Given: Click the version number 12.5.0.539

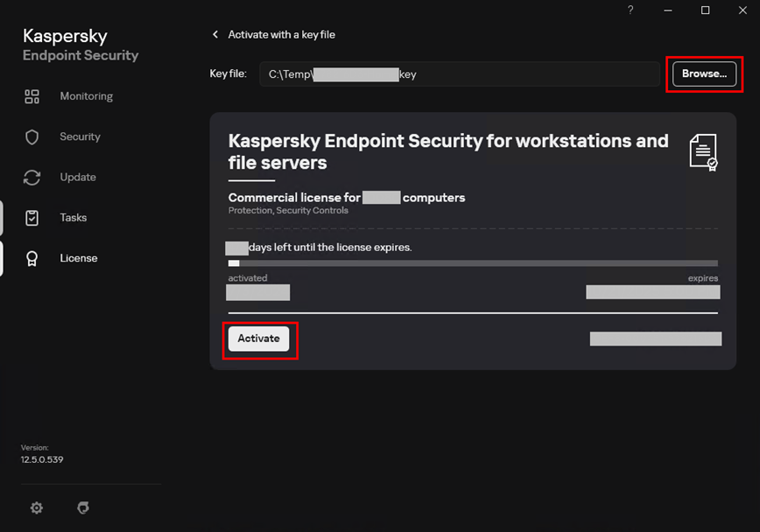Looking at the screenshot, I should tap(42, 459).
